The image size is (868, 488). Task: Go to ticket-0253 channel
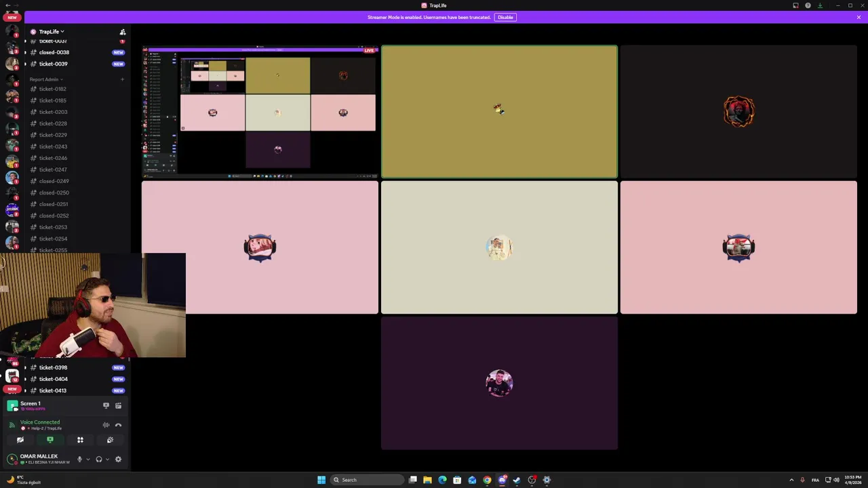tap(77, 227)
